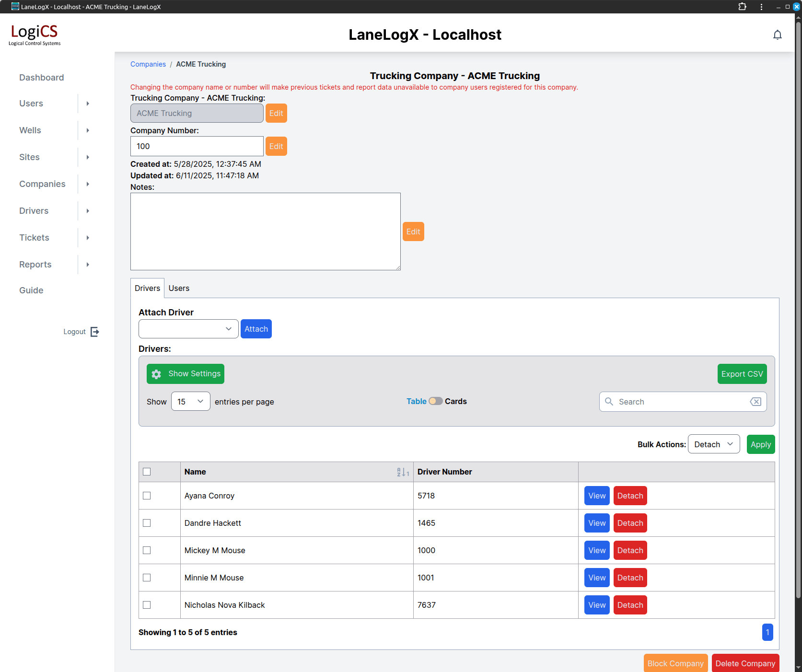Click the Export CSV button
This screenshot has height=672, width=802.
click(x=742, y=374)
